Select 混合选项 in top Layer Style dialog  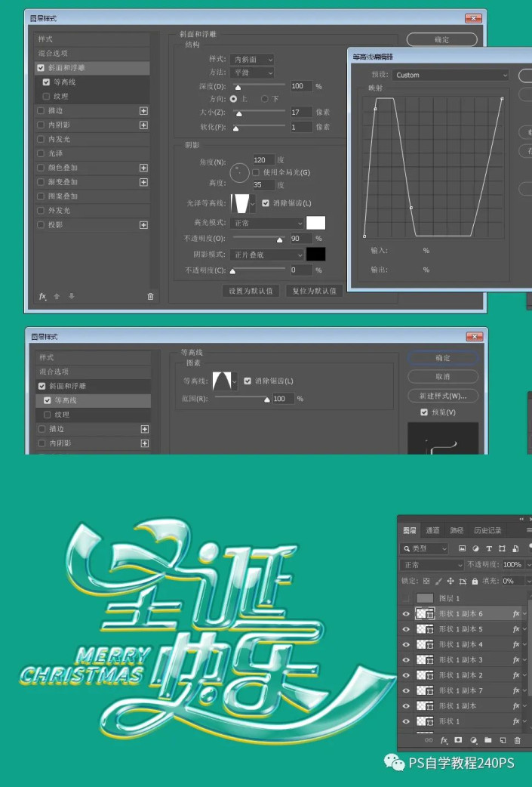92,53
